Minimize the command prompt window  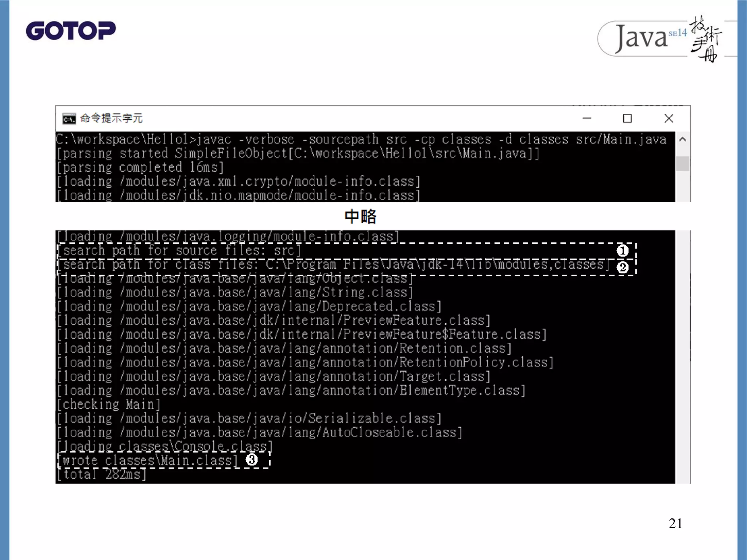coord(587,118)
